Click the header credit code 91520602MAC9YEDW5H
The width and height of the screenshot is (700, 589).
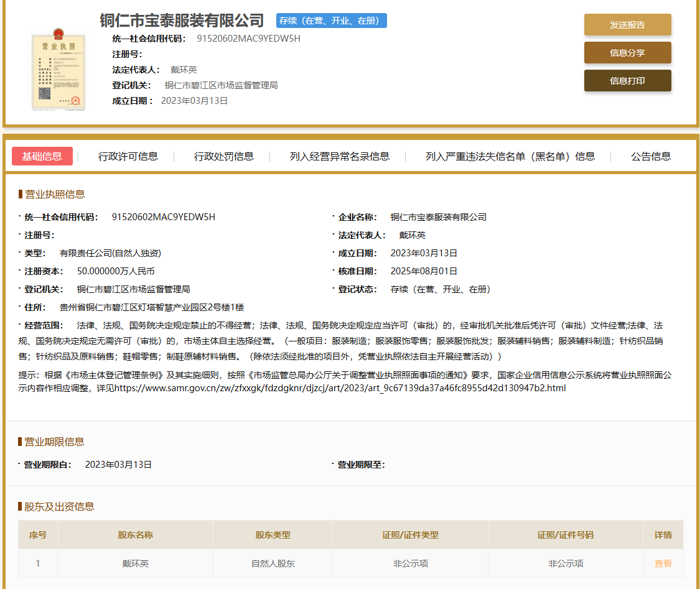(x=248, y=39)
